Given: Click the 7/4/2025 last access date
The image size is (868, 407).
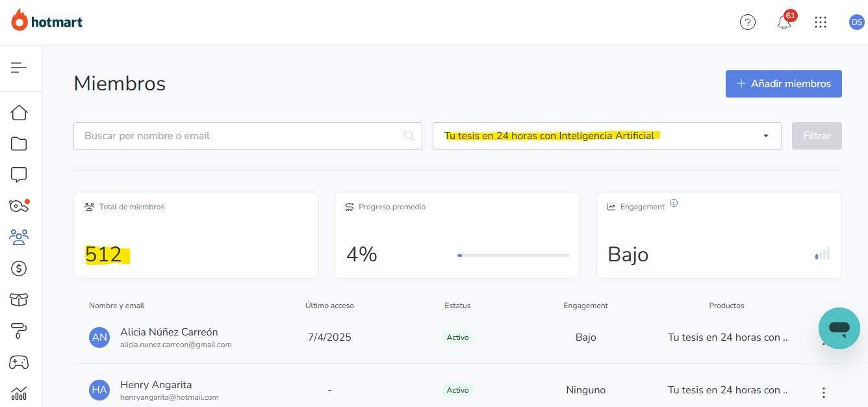Looking at the screenshot, I should [x=329, y=337].
